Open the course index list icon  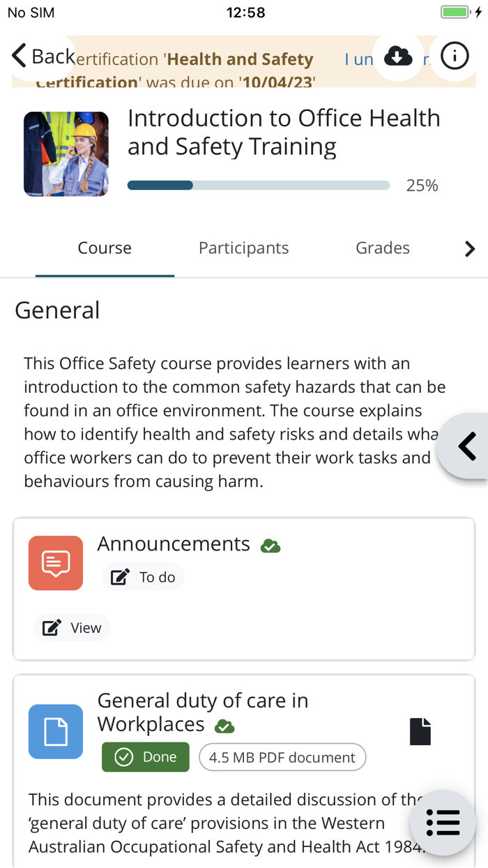point(443,823)
